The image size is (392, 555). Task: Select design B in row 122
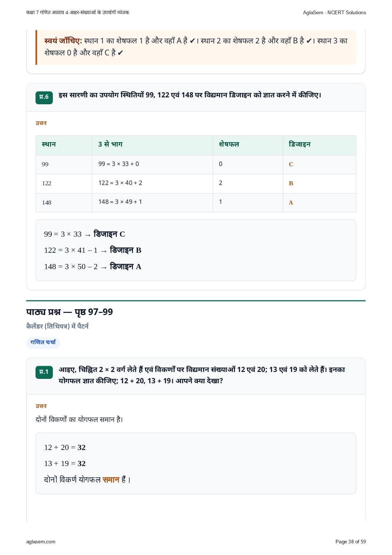(x=291, y=183)
